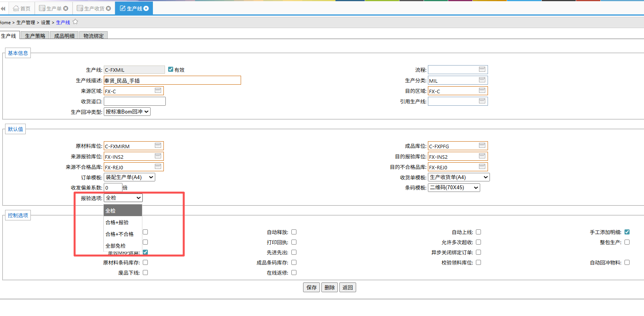Open the 报验选项 dropdown showing 全检
Viewport: 644px width, 316px height.
tap(123, 198)
